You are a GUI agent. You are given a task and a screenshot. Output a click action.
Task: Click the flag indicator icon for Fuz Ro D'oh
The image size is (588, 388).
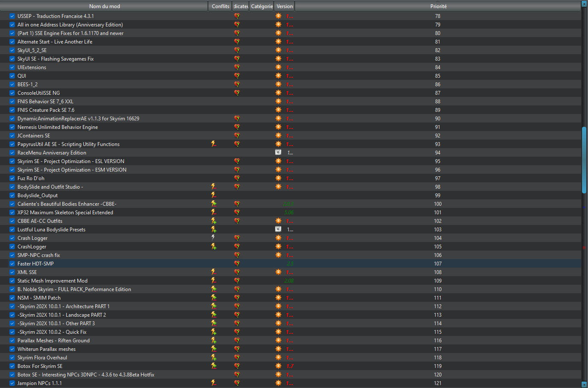pyautogui.click(x=237, y=178)
